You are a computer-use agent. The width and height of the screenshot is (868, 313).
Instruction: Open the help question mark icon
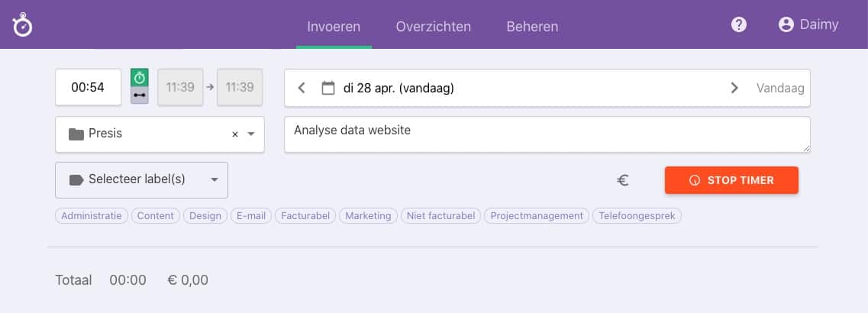point(738,24)
